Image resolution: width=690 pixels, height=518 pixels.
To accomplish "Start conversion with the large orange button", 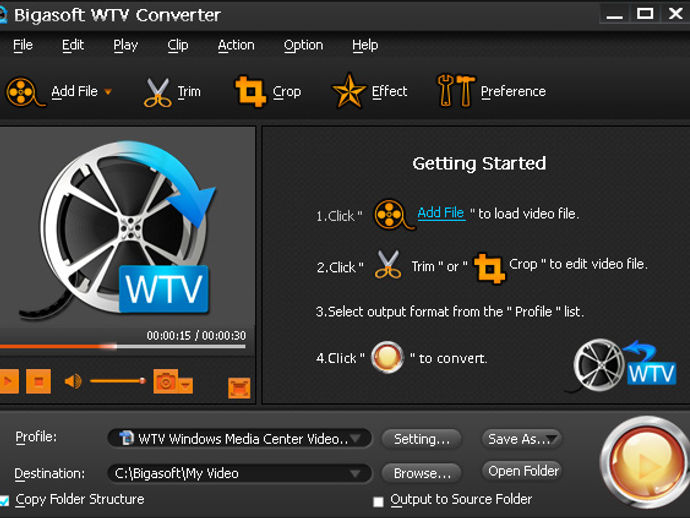I will coord(645,462).
